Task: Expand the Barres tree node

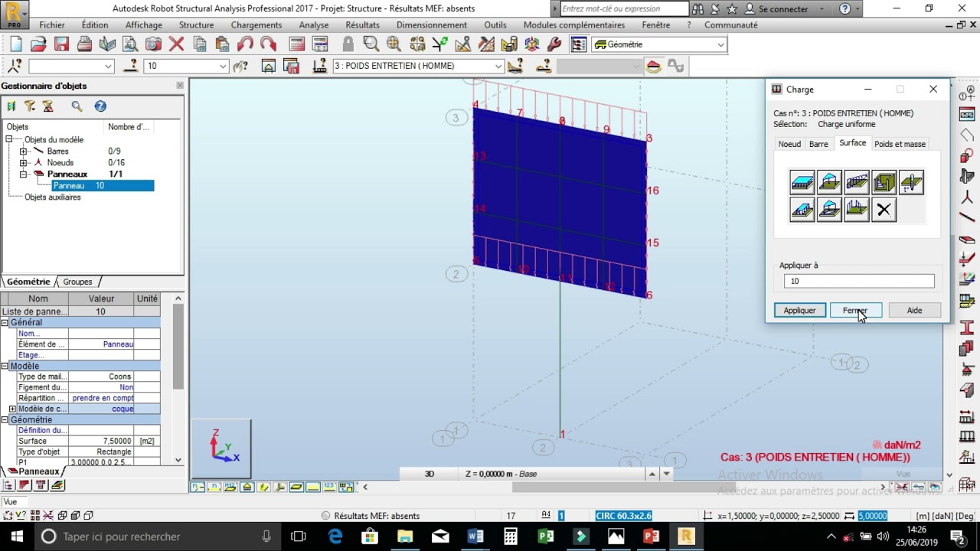Action: pyautogui.click(x=23, y=152)
